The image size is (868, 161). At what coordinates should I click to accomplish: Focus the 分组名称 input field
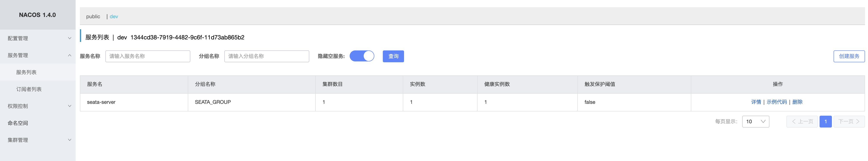point(267,56)
